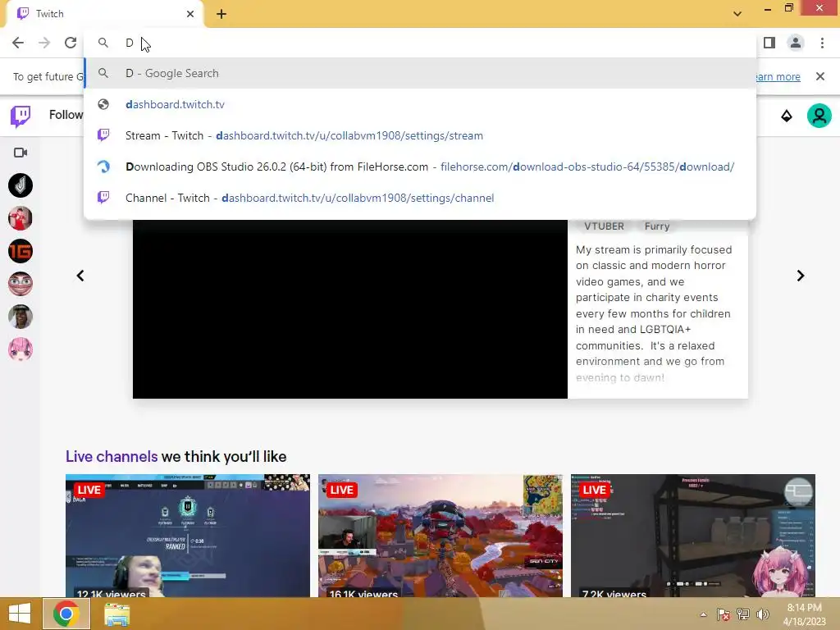Open the Twitch Bits diamond icon
Viewport: 840px width, 630px height.
(x=787, y=116)
